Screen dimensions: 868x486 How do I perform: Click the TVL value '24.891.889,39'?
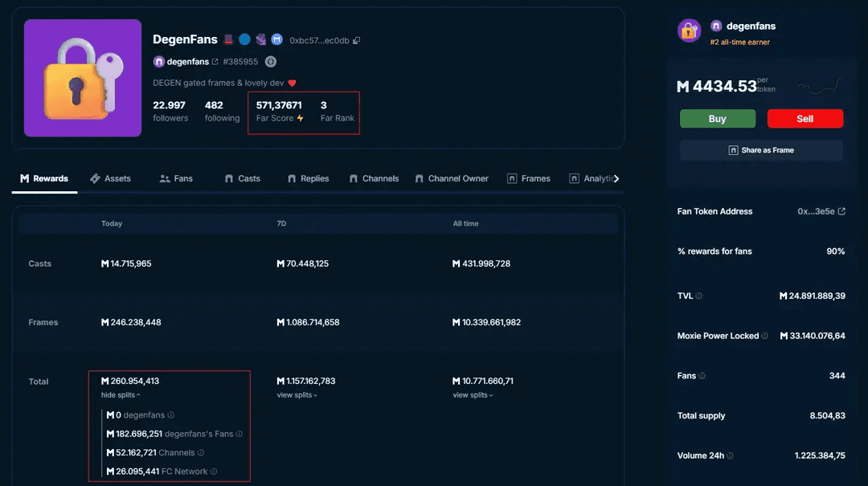click(x=817, y=296)
